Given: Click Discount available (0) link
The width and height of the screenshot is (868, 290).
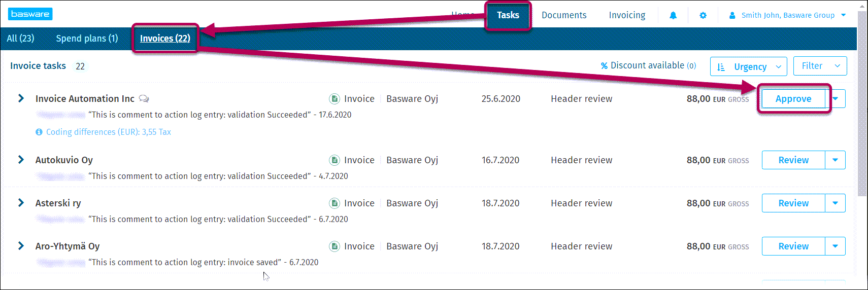Looking at the screenshot, I should coord(649,66).
